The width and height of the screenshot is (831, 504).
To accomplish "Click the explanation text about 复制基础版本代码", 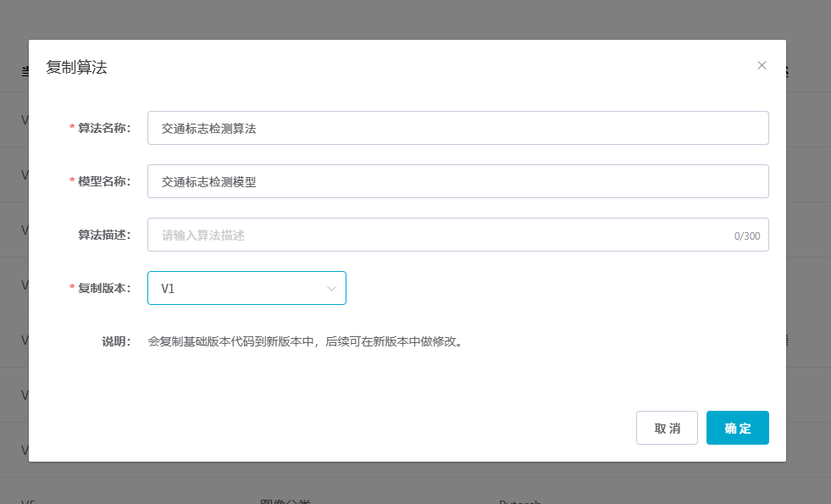I will (307, 342).
